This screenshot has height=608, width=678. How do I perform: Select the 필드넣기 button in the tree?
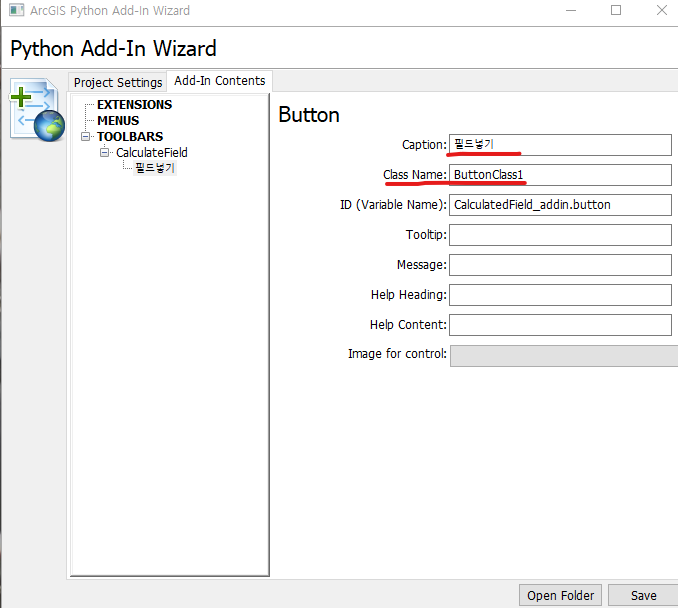tap(155, 168)
